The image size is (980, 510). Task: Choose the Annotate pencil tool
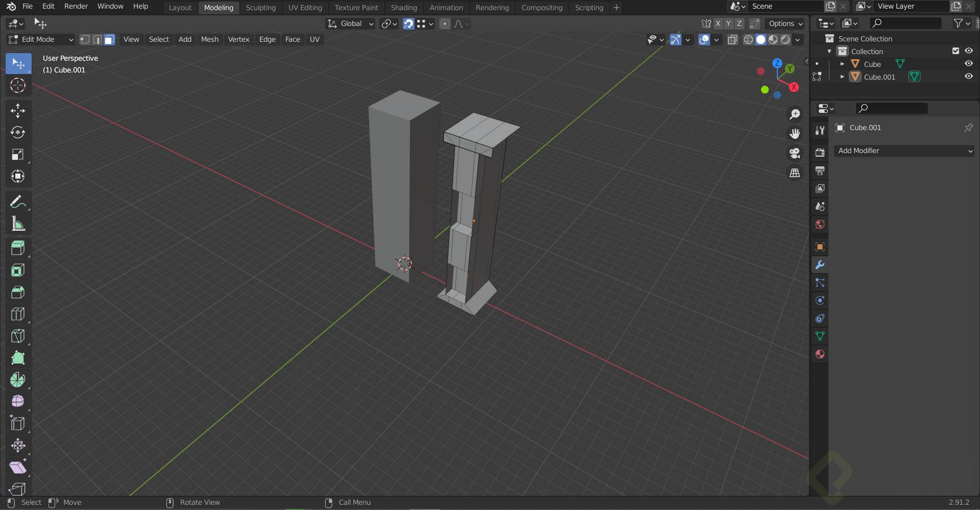point(18,202)
